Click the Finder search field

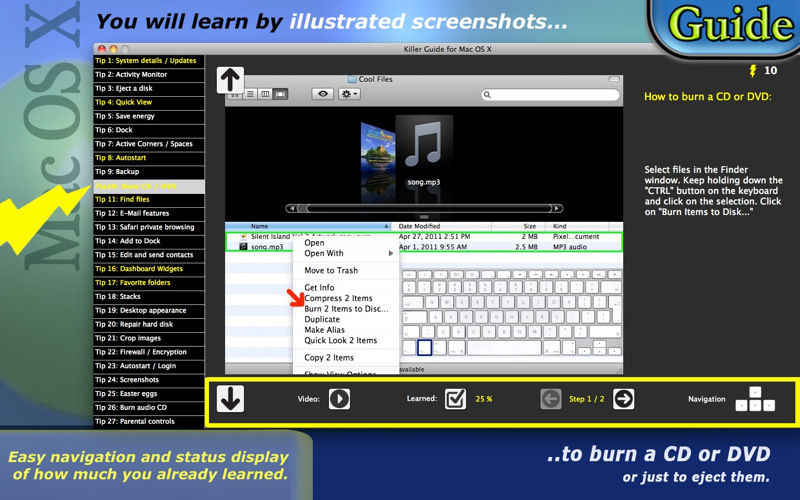[x=550, y=94]
